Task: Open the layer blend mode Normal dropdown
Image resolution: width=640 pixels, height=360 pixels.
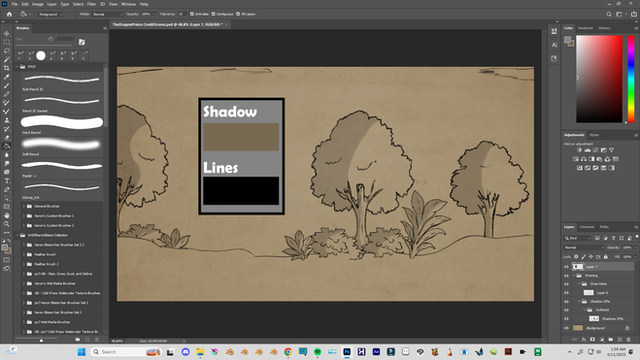Action: (x=584, y=247)
